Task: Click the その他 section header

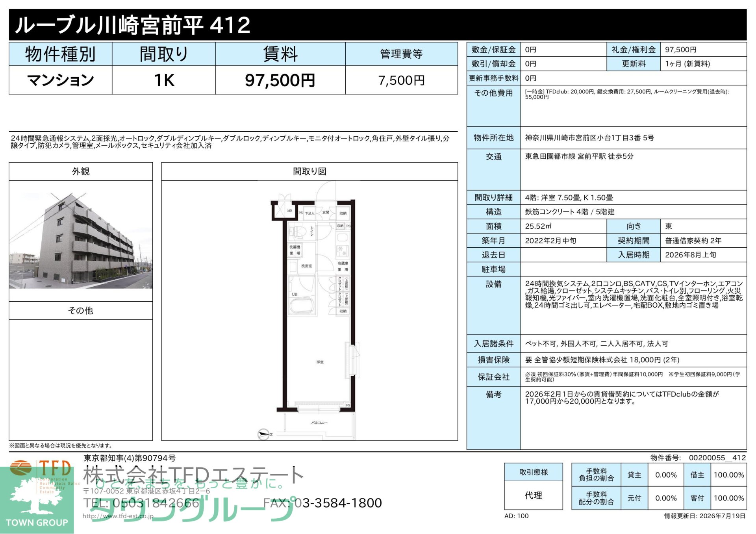Action: coord(81,310)
